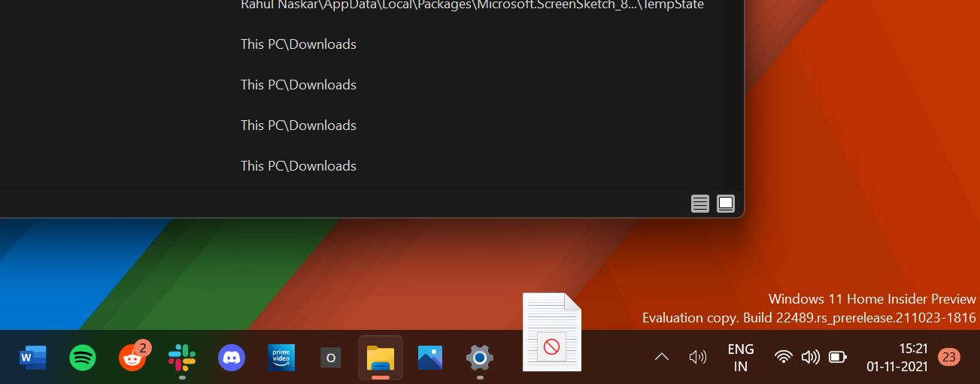
Task: Expand the hidden tray icons chevron
Action: [662, 357]
